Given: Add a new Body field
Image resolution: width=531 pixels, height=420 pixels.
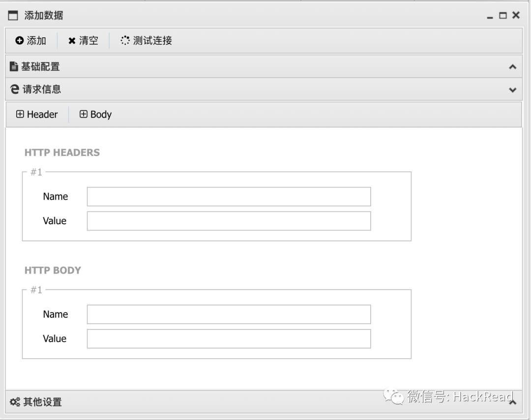Looking at the screenshot, I should tap(95, 115).
